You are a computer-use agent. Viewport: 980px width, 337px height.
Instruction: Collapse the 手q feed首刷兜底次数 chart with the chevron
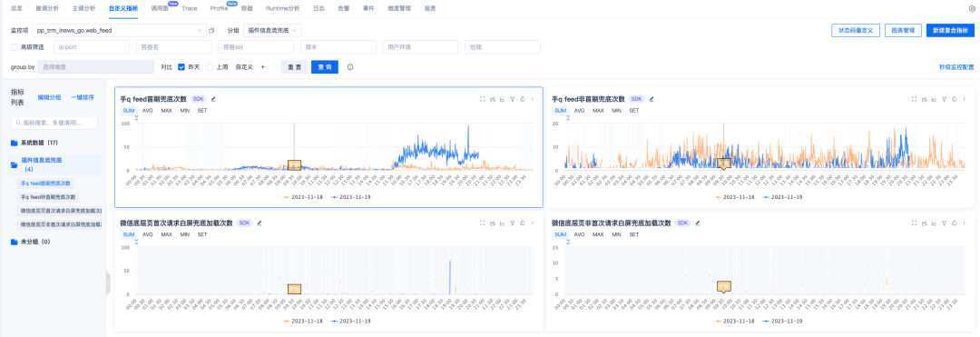click(136, 117)
